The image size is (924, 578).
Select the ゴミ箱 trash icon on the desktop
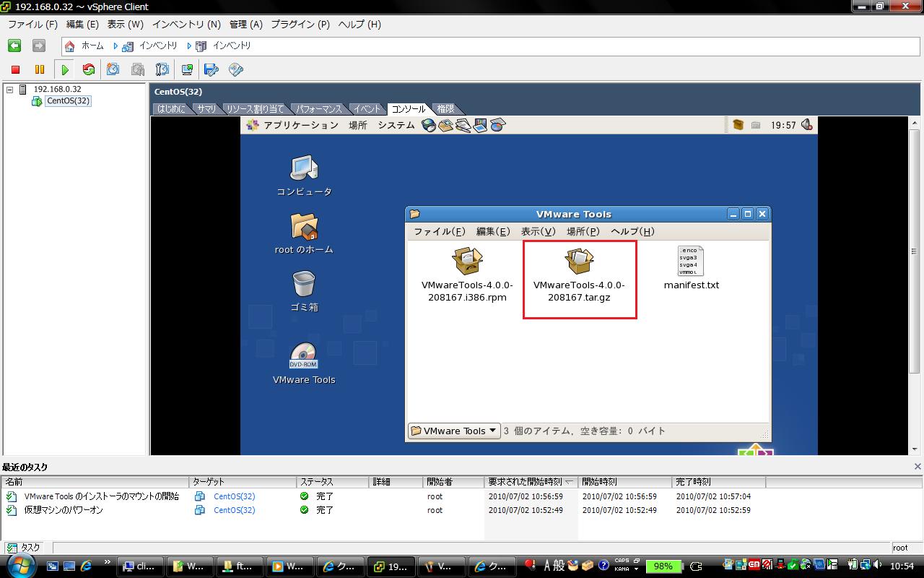pyautogui.click(x=304, y=291)
